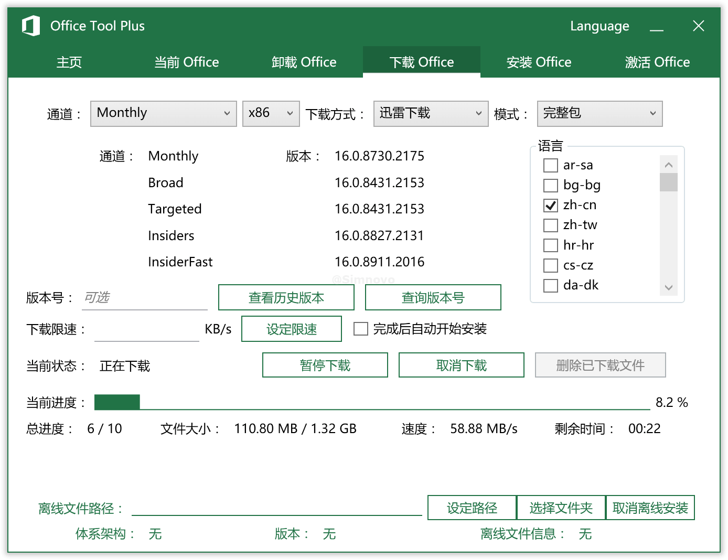Click the 查看历史版本 button
The image size is (728, 560).
coord(286,298)
